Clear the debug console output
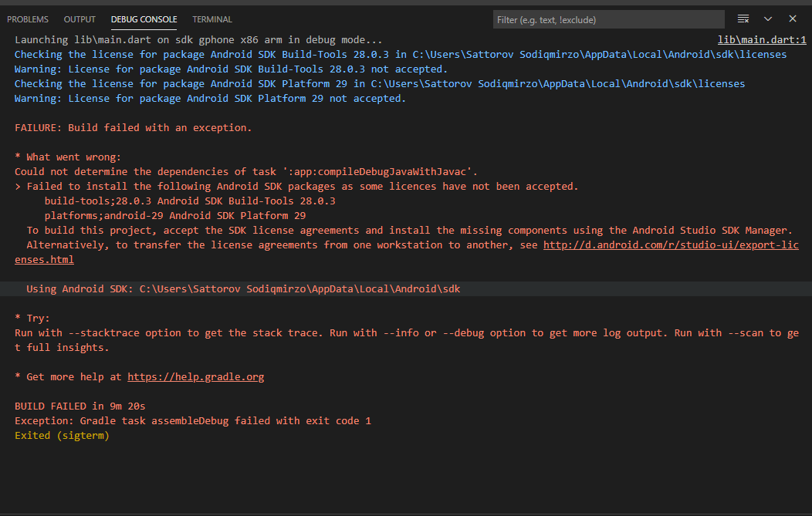The height and width of the screenshot is (516, 812). tap(743, 19)
